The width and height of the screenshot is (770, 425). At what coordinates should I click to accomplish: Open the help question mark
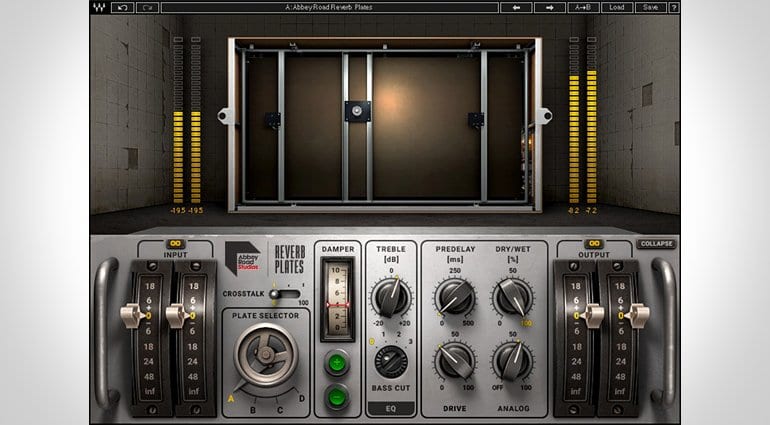click(x=674, y=7)
